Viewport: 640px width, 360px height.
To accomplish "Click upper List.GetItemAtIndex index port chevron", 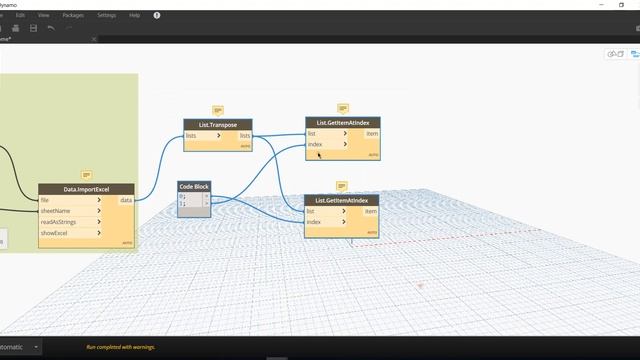I will (x=345, y=144).
